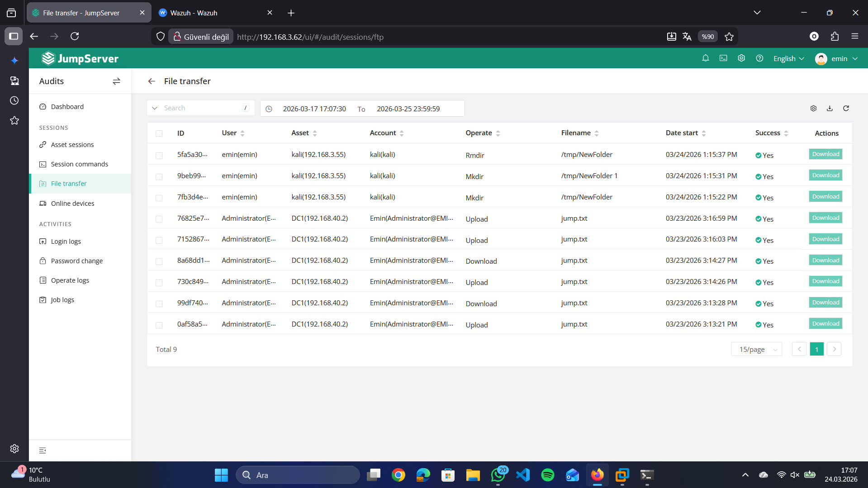Screen dimensions: 868x488
Task: Open Visual Studio Code from taskbar
Action: 522,475
